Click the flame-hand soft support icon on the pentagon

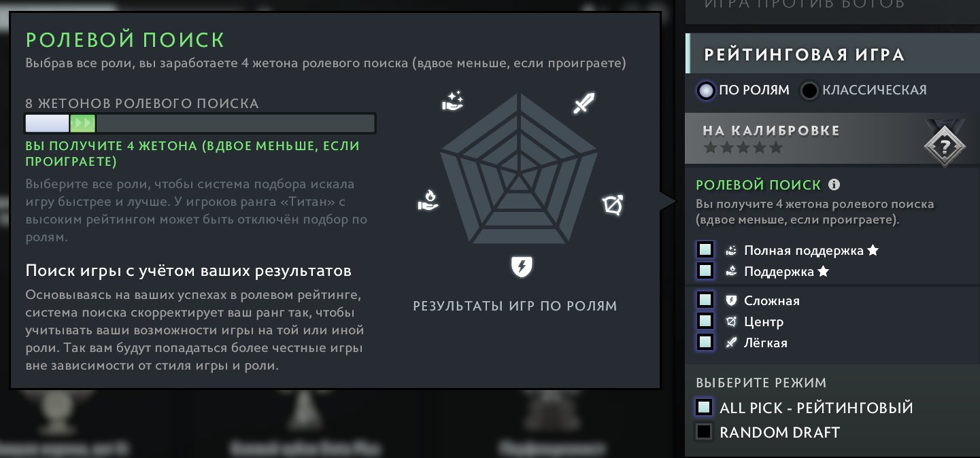pyautogui.click(x=427, y=200)
